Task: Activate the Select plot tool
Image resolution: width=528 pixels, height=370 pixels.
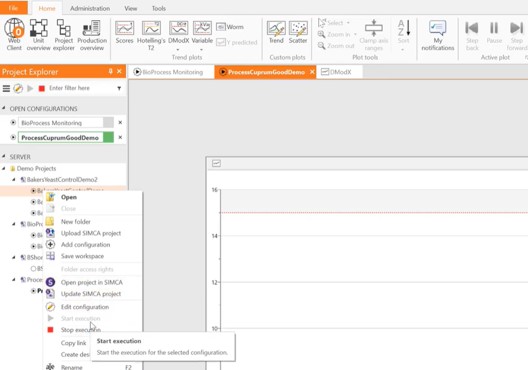Action: pyautogui.click(x=331, y=23)
